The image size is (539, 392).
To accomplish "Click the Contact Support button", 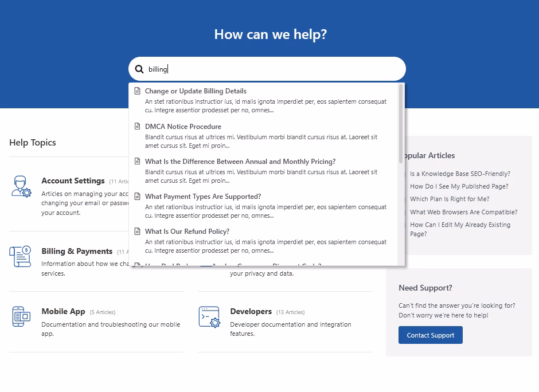I will pyautogui.click(x=431, y=335).
